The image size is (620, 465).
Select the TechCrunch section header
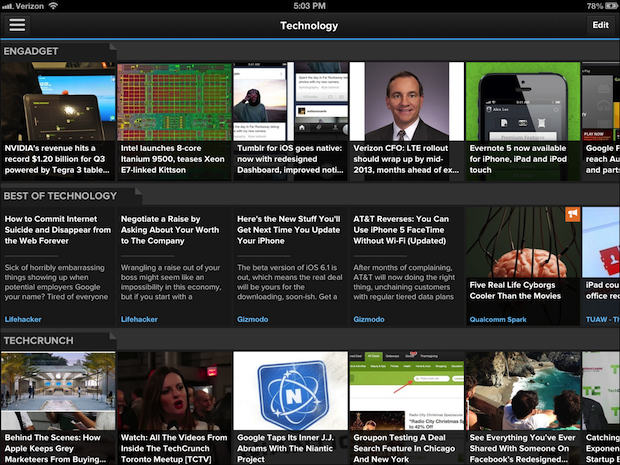[x=38, y=340]
